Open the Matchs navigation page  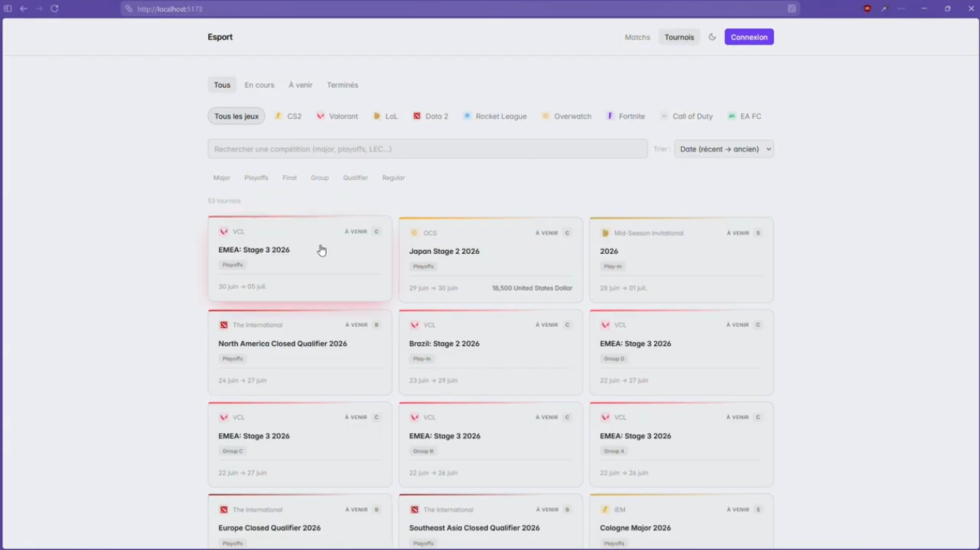637,37
